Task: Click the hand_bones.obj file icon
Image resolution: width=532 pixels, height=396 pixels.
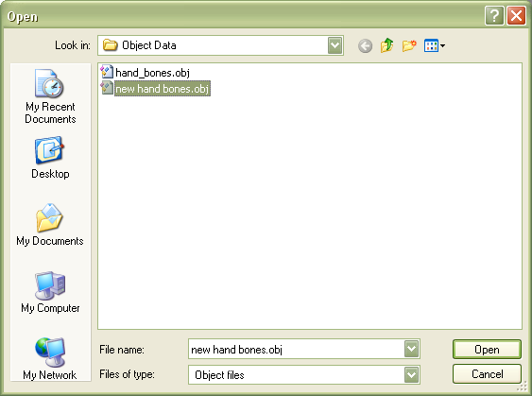Action: point(107,72)
